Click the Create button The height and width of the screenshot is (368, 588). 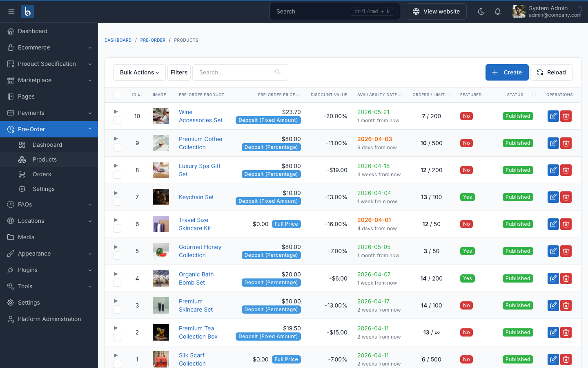coord(507,72)
